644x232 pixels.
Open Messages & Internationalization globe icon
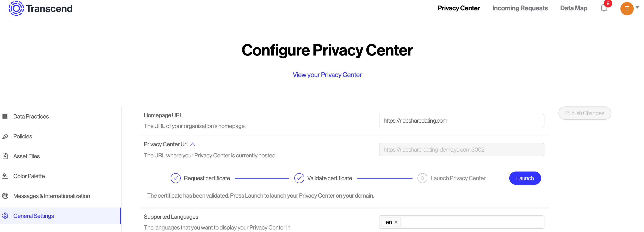(5, 196)
